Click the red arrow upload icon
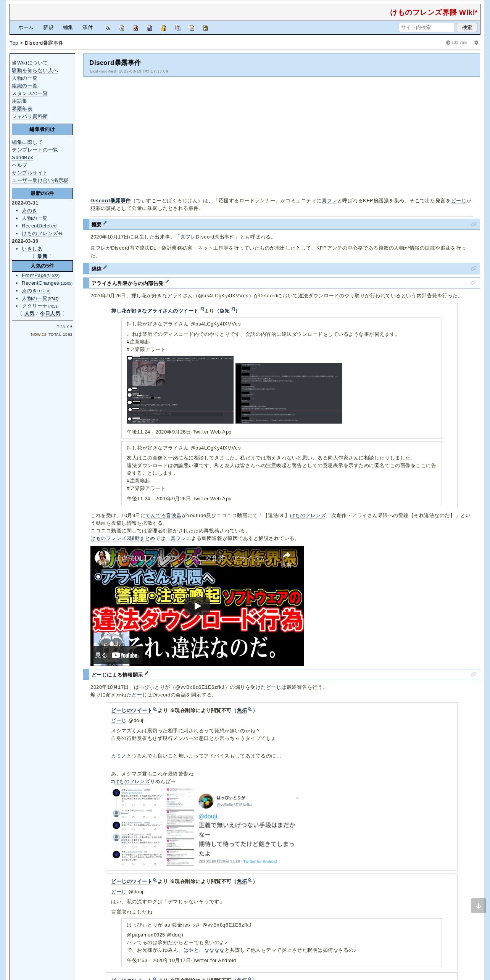The height and width of the screenshot is (980, 490). coord(135,28)
